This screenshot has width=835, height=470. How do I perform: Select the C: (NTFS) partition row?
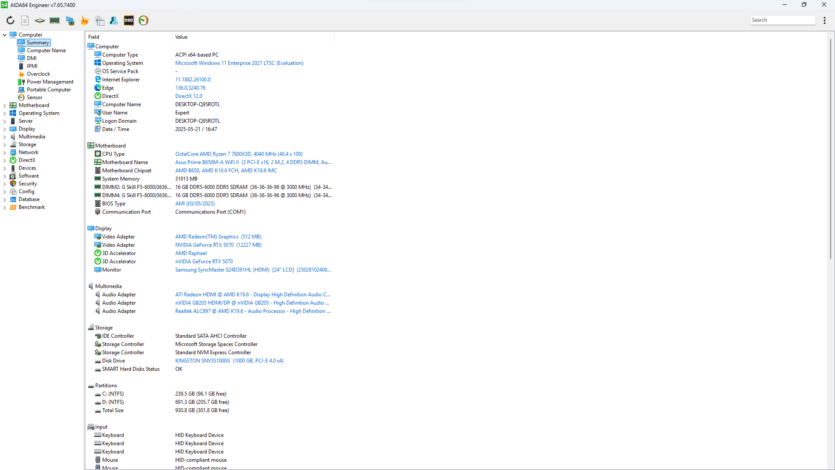[210, 394]
